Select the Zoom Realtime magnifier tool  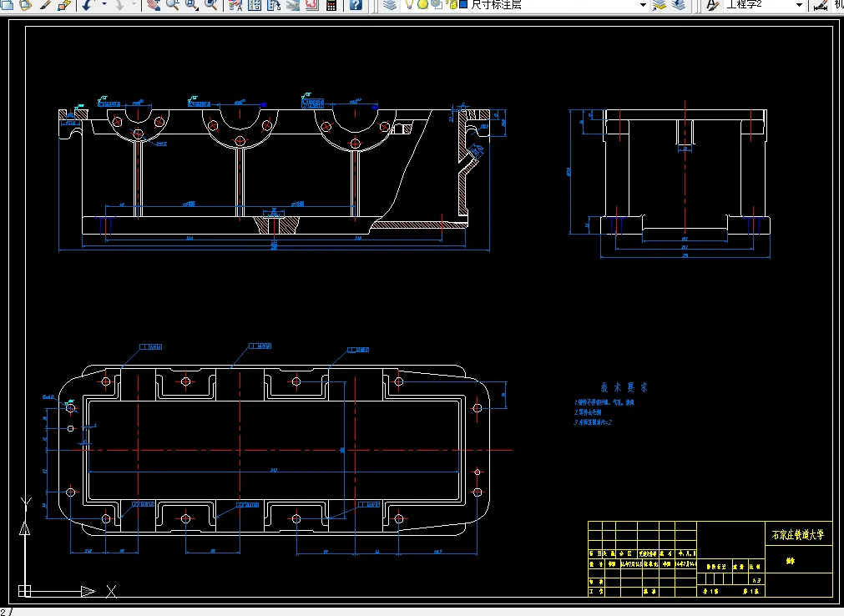[x=172, y=5]
